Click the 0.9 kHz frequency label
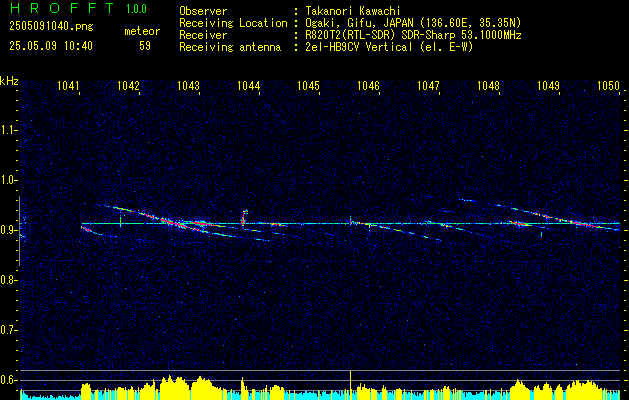 (x=8, y=230)
